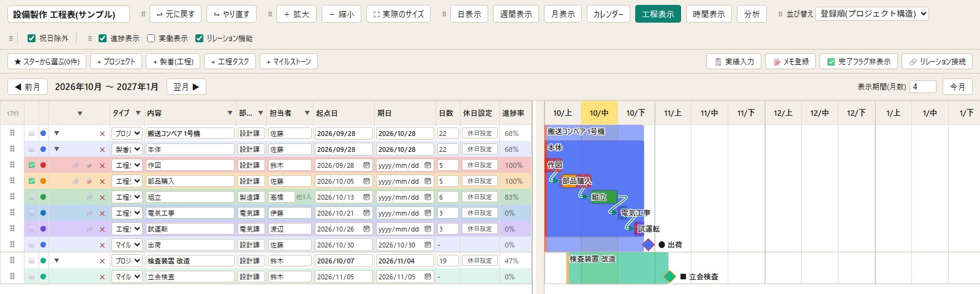Delete the 部品購入 row with its X icon

pos(102,181)
